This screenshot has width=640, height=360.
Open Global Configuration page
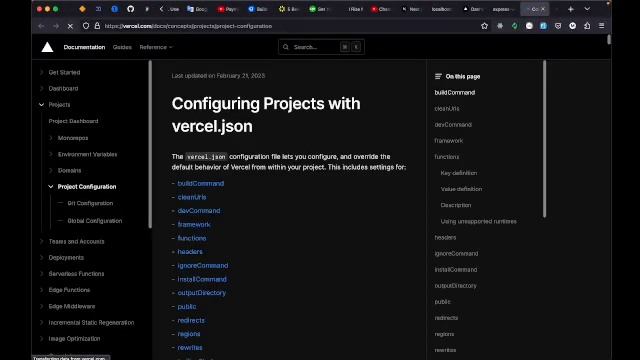click(x=95, y=221)
